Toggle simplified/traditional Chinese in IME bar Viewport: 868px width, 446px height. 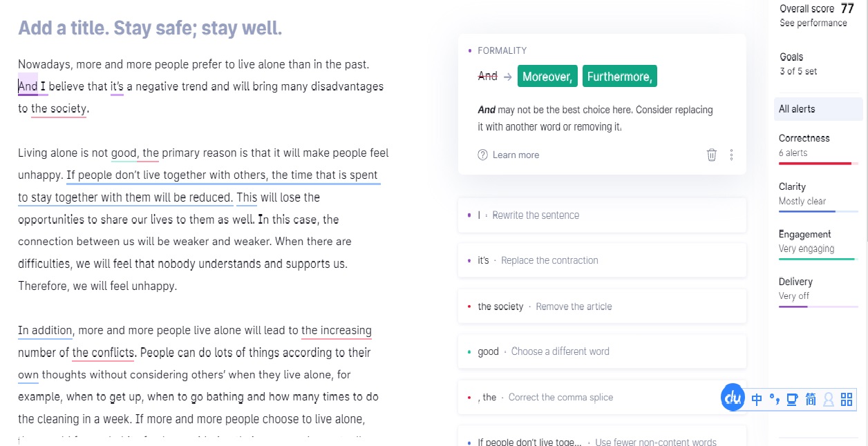pos(811,399)
